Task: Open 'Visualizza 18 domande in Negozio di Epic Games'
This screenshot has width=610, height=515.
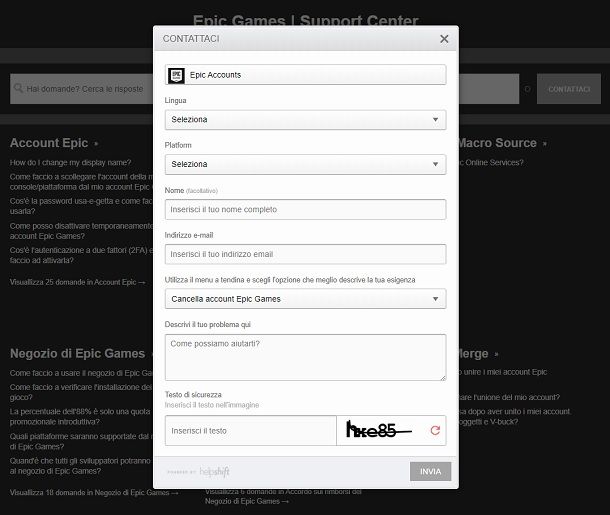Action: tap(94, 492)
